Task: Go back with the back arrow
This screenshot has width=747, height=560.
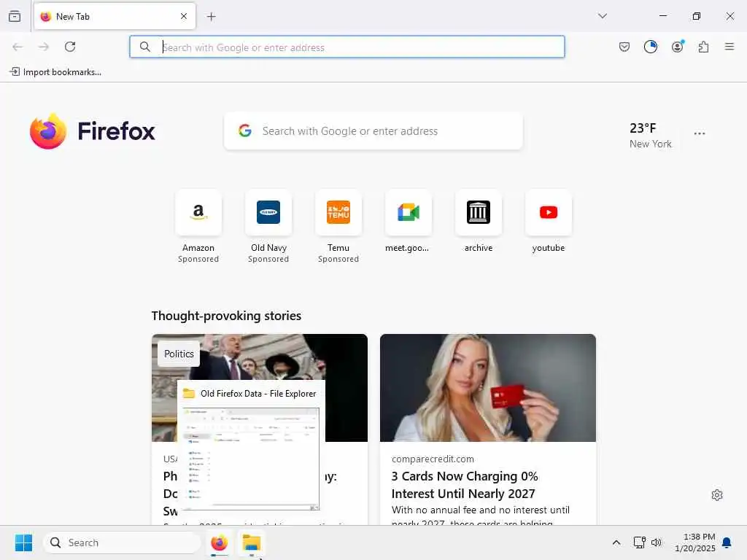Action: pos(18,47)
